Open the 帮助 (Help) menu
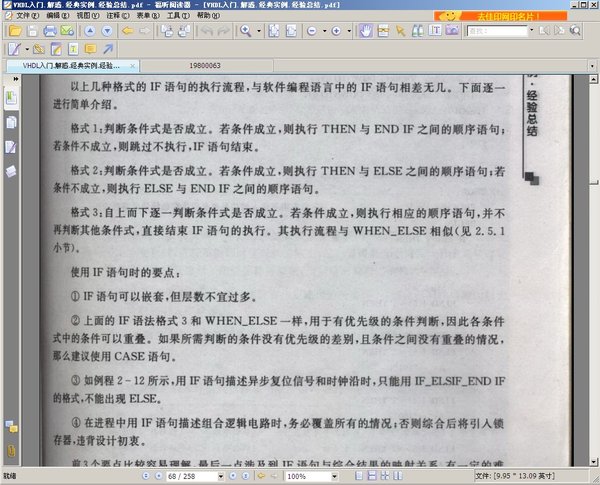 pyautogui.click(x=209, y=16)
